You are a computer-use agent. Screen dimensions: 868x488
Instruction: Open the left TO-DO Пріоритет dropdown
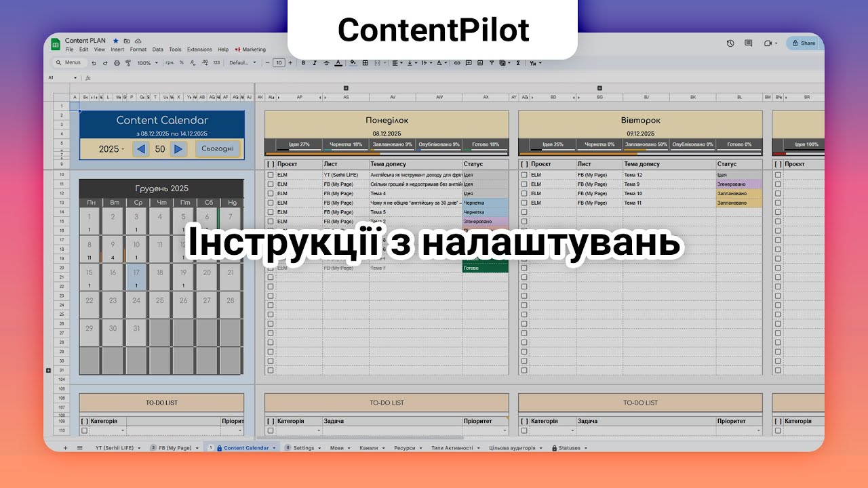(x=240, y=430)
